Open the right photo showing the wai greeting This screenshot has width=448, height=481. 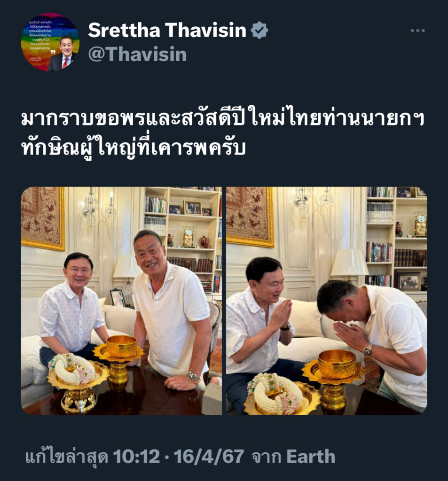[326, 301]
